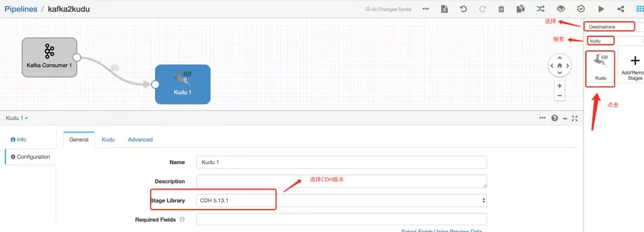Validate the pipeline with checkmark icon
644x232 pixels.
581,8
